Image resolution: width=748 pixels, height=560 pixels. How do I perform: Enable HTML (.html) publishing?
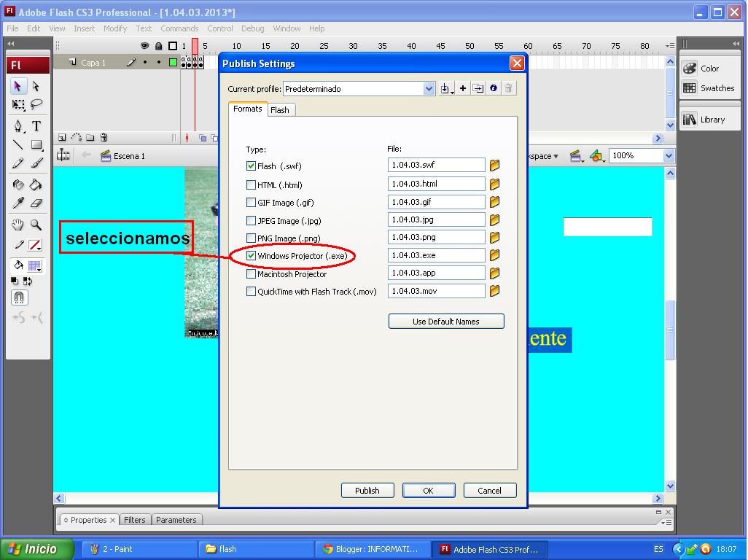coord(252,184)
